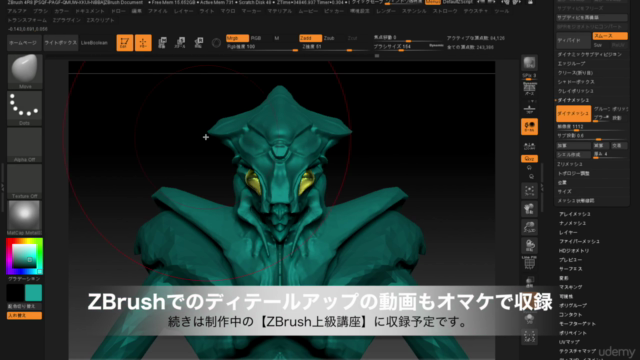Click the 加算 button in Dynamesh

pos(573,146)
